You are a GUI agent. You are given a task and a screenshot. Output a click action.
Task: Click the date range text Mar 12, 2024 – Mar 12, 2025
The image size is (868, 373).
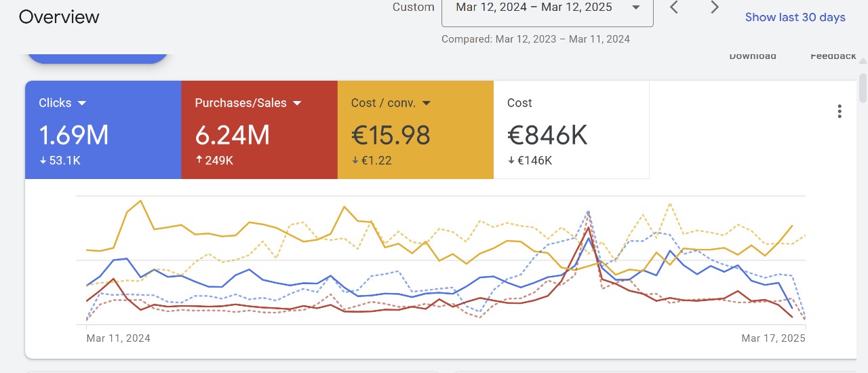click(x=534, y=7)
